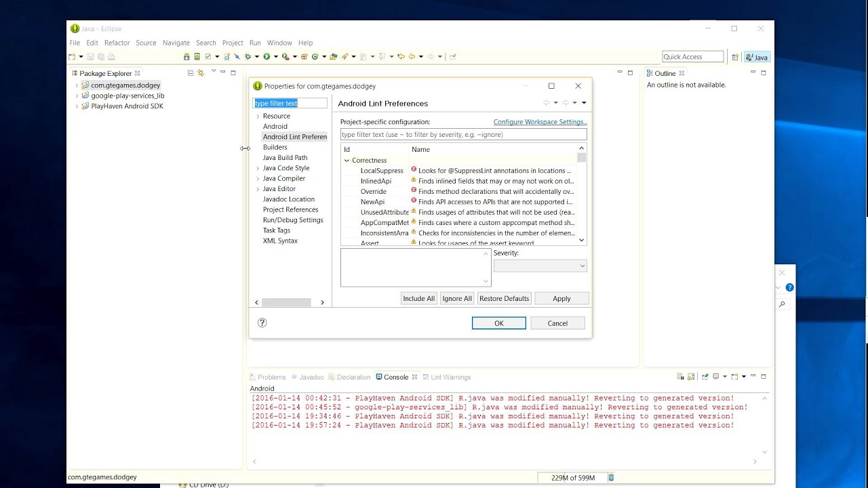This screenshot has height=488, width=868.
Task: Open the dialog view menu dropdown arrow
Action: click(584, 103)
